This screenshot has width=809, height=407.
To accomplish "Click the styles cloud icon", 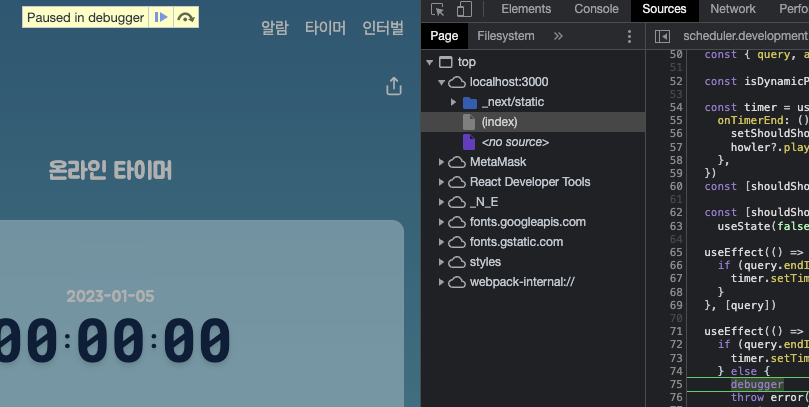I will 457,262.
